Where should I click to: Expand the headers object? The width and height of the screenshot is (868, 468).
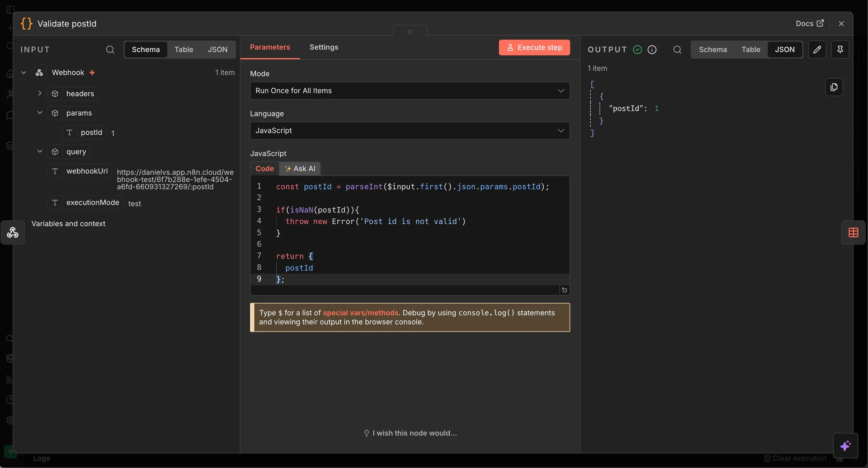pyautogui.click(x=40, y=93)
